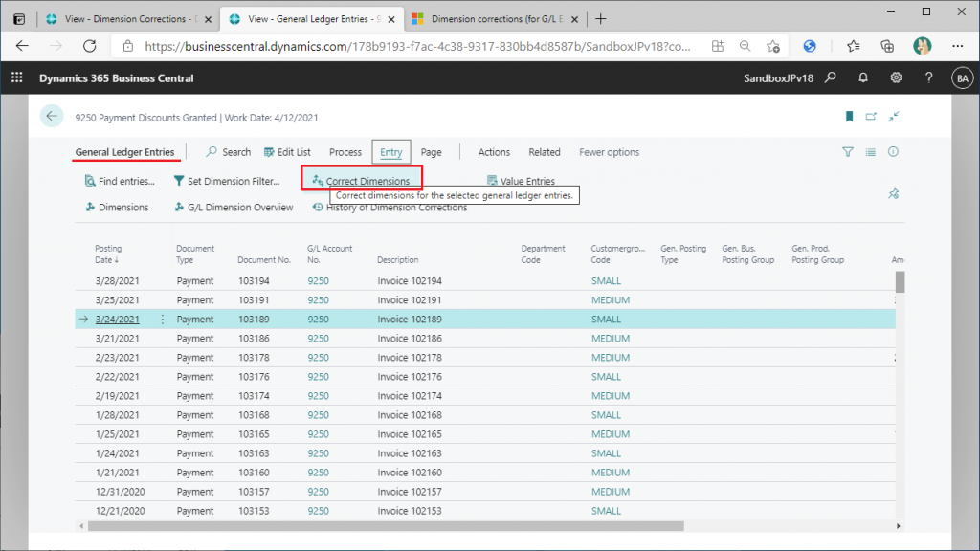Switch the list layout view icon
The height and width of the screenshot is (551, 980).
pyautogui.click(x=871, y=152)
